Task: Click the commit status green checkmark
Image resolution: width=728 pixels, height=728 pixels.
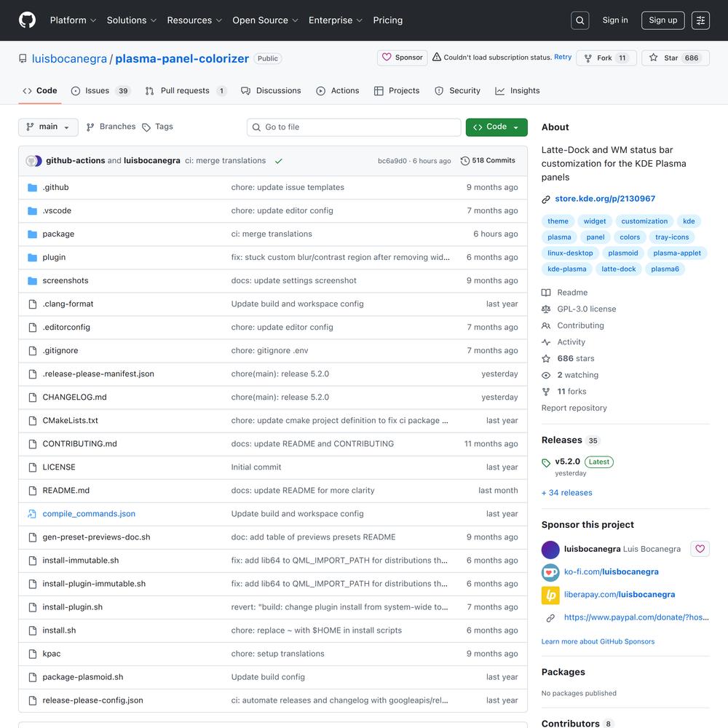Action: [x=279, y=161]
